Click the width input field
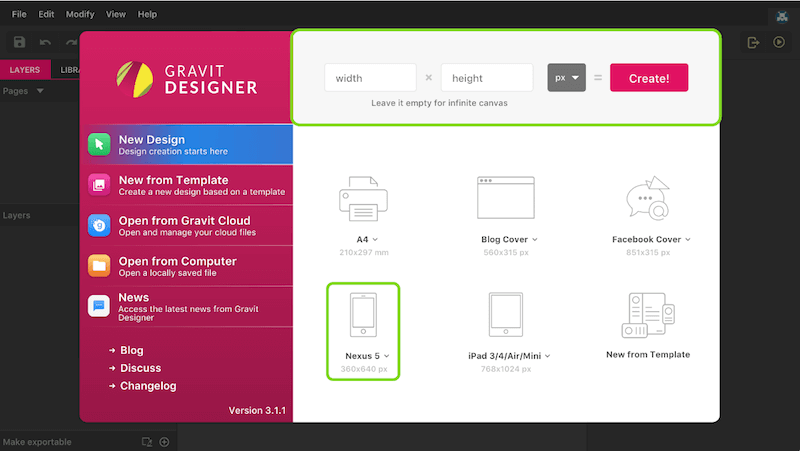800x451 pixels. point(370,78)
